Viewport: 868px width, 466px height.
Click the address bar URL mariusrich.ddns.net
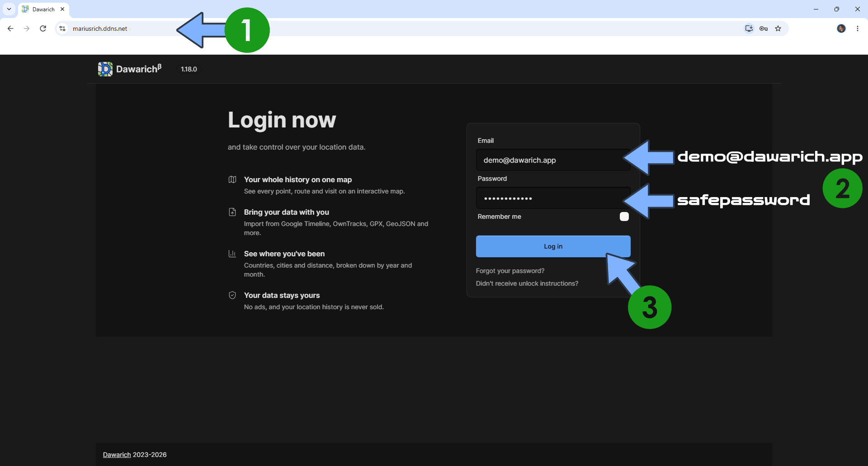tap(100, 28)
